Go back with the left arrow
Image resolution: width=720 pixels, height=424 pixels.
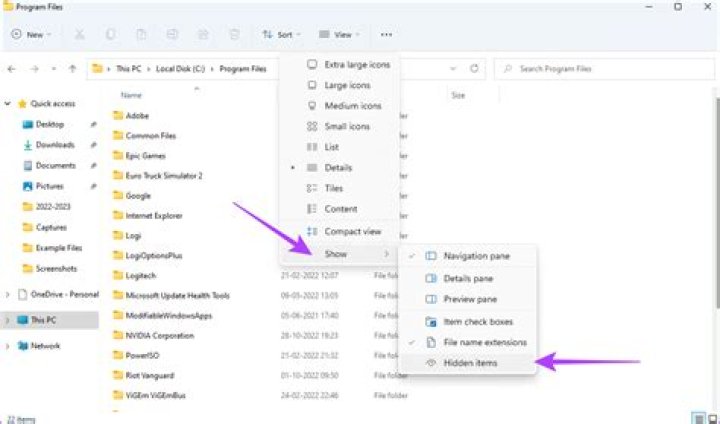click(11, 69)
